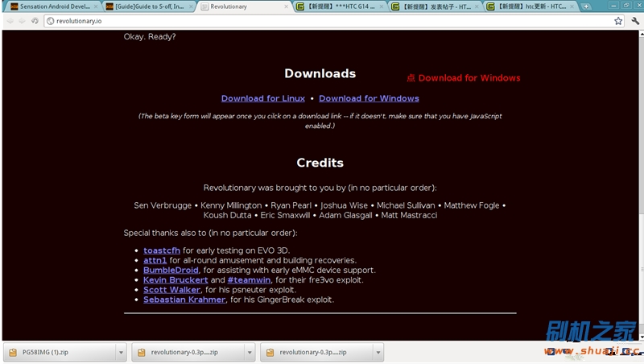Open dropdown arrow for PG58IMG (1).zip download
The height and width of the screenshot is (364, 644).
121,353
